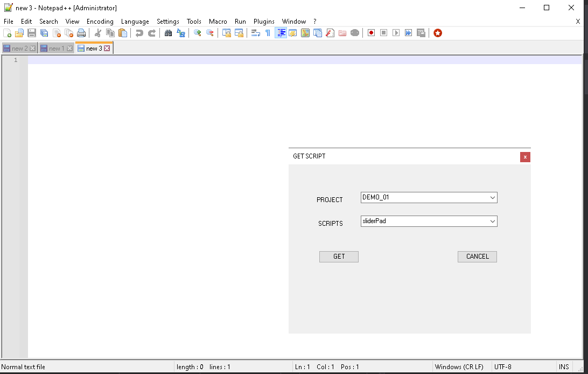The image size is (588, 374).
Task: Toggle the Function List icon
Action: 330,33
